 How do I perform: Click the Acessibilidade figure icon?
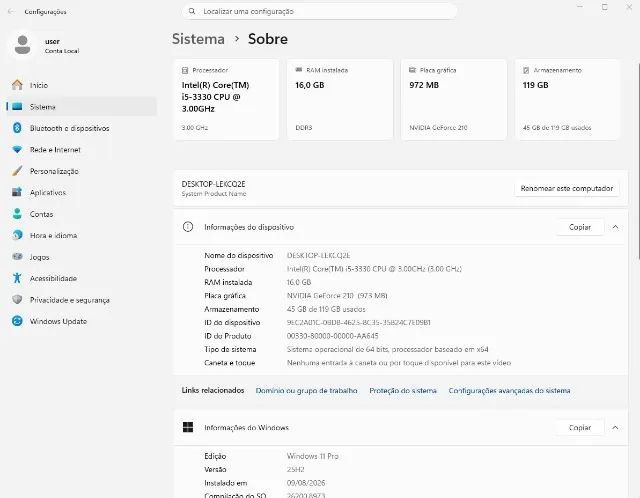(x=17, y=278)
